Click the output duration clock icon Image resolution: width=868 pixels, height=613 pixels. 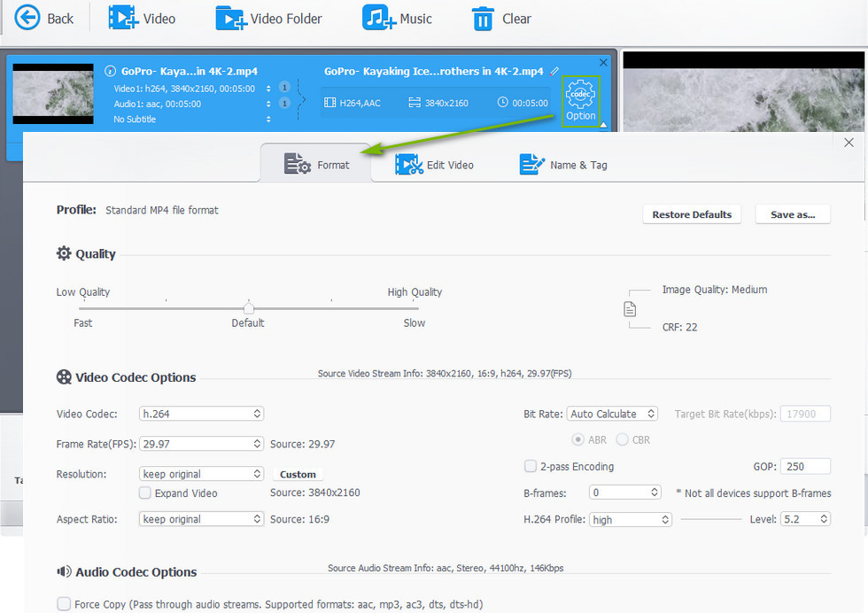click(502, 102)
